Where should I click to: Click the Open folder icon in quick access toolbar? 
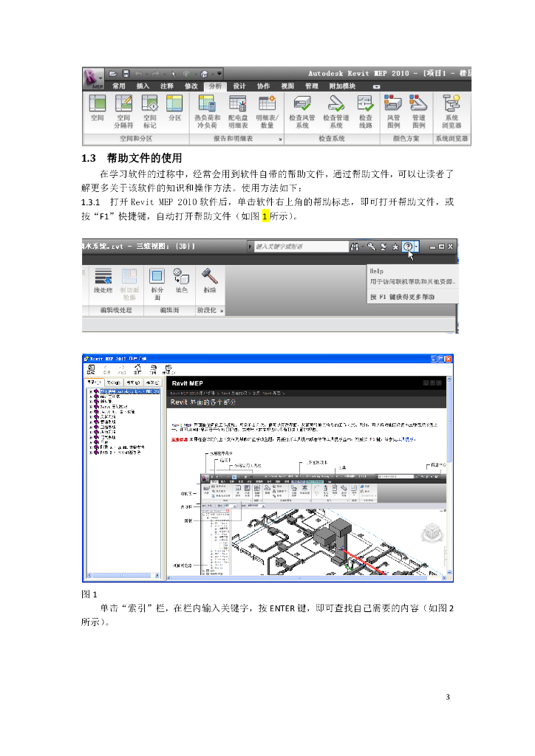(x=113, y=74)
